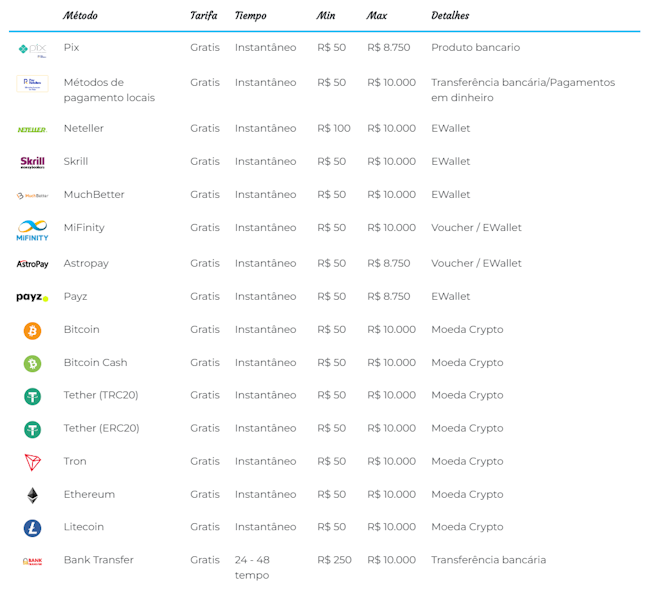The height and width of the screenshot is (592, 650).
Task: Click the MiFinity infinity logo
Action: (32, 230)
